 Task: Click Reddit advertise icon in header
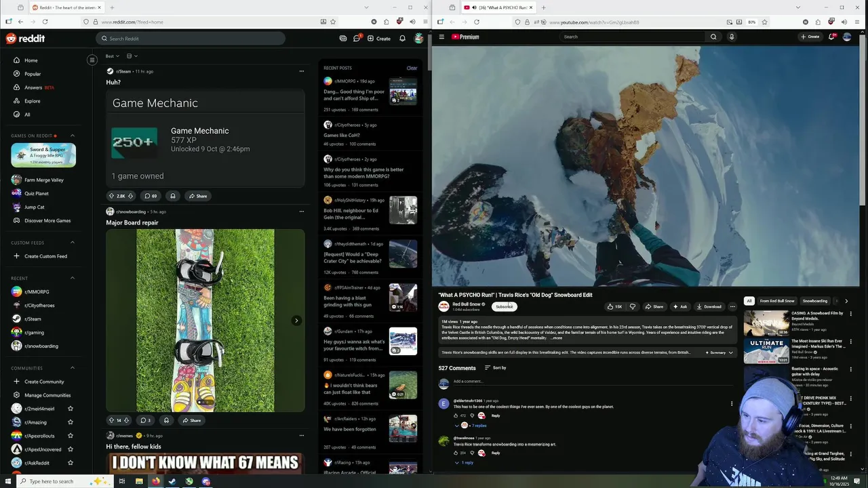343,39
